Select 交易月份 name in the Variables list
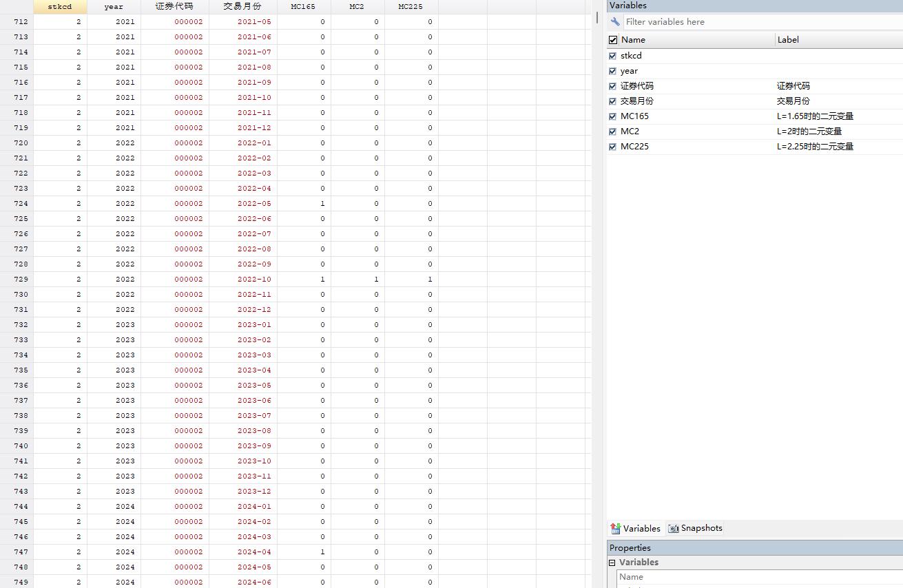 637,101
